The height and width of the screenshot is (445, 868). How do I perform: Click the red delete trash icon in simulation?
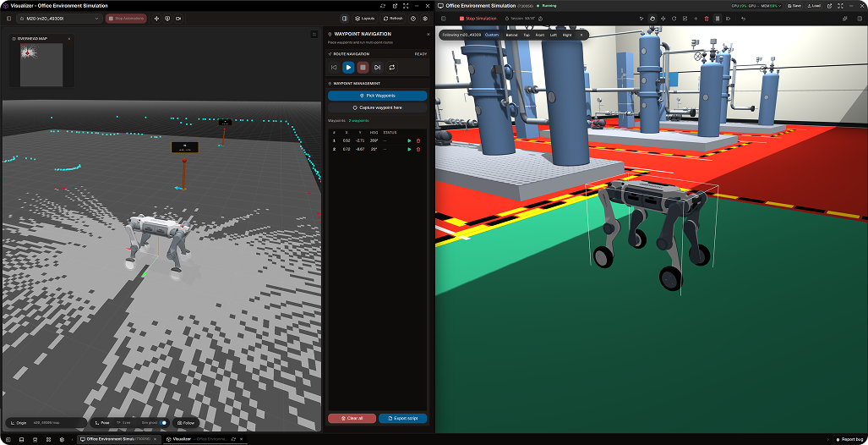point(707,19)
